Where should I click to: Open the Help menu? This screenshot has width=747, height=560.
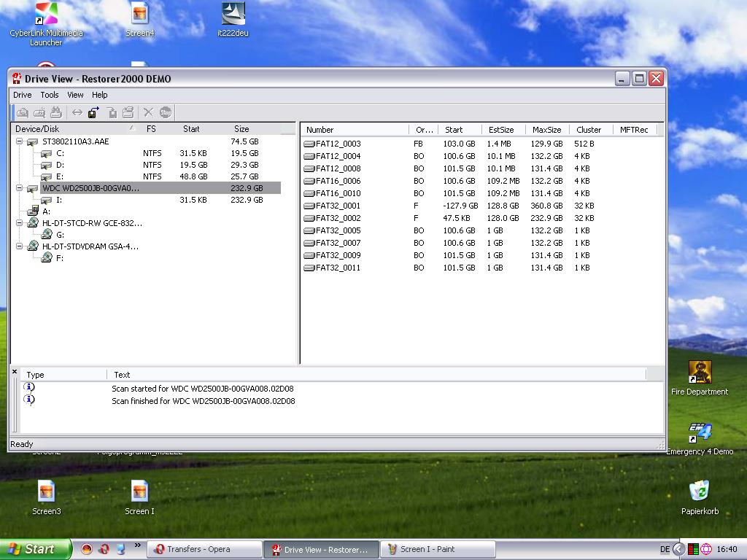tap(99, 95)
